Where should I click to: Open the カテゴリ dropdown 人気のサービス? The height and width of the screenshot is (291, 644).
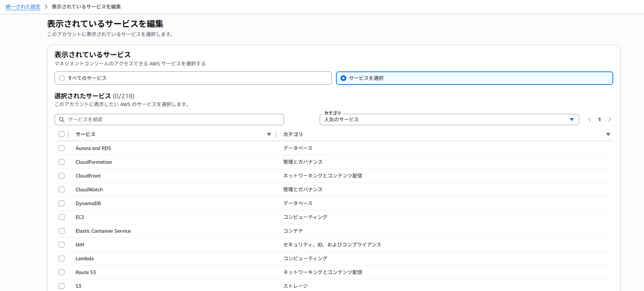point(449,120)
